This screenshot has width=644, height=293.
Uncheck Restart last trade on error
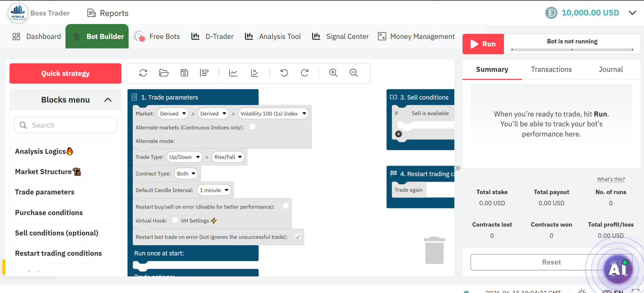[298, 237]
